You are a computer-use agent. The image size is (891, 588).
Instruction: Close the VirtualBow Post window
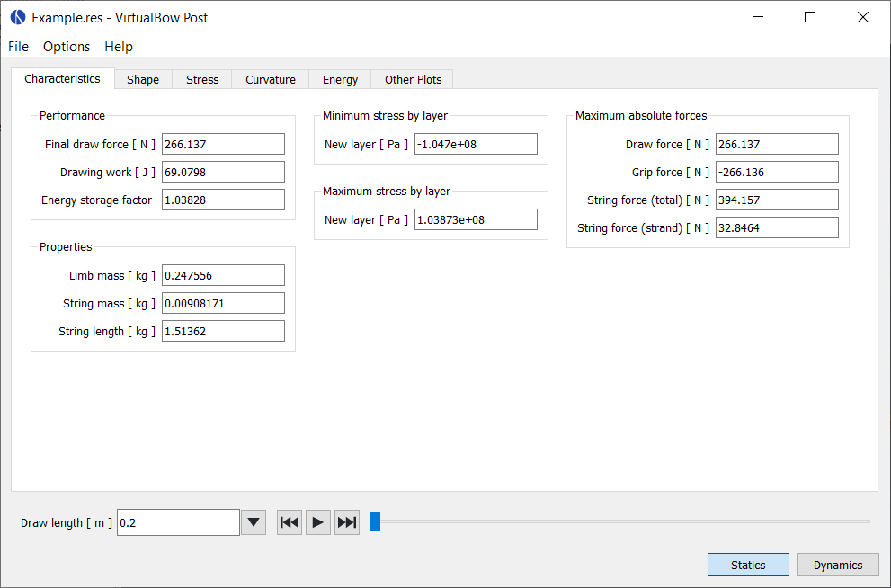(862, 17)
